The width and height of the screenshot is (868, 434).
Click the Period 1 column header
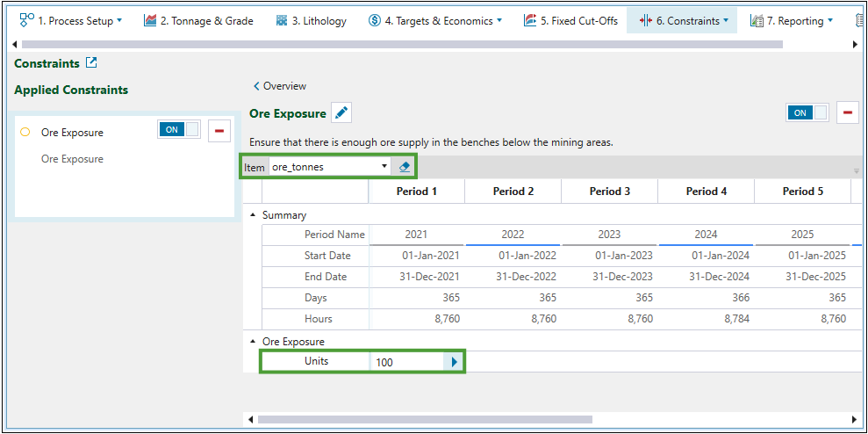click(416, 192)
